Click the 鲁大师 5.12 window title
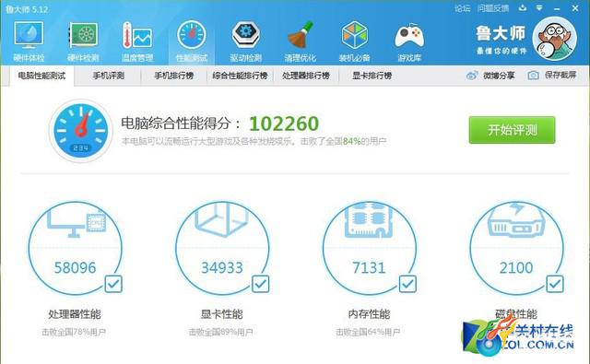The image size is (590, 364). 27,9
